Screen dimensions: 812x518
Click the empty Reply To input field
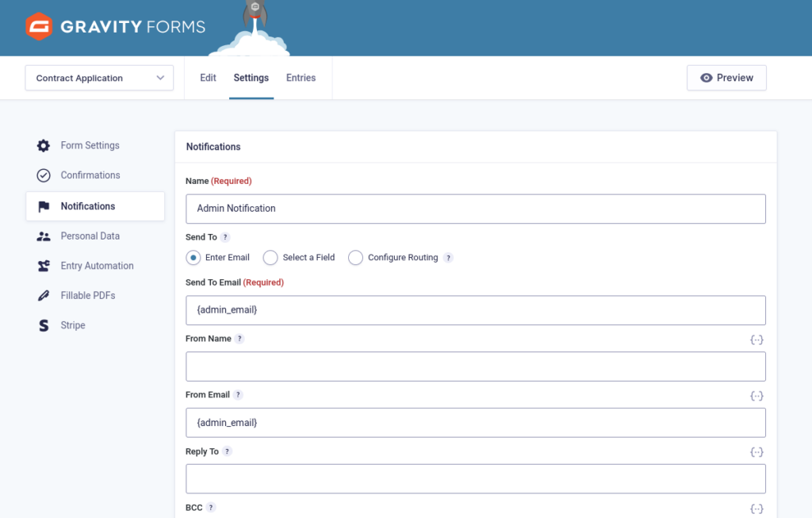tap(476, 478)
